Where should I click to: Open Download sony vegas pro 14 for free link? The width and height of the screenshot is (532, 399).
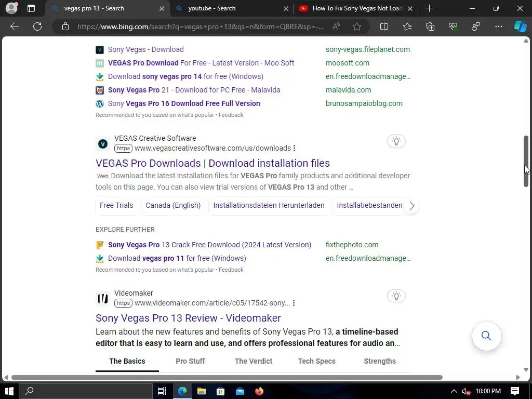click(x=185, y=76)
